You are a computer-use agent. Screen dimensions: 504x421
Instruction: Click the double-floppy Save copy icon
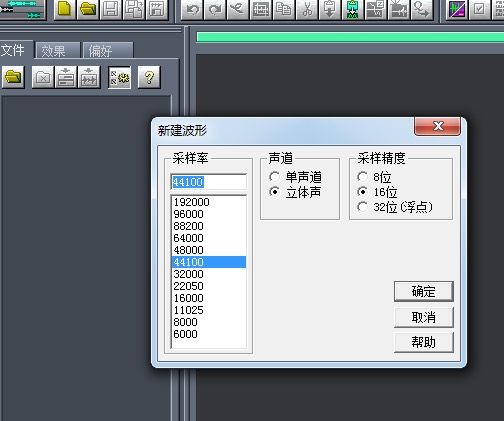[x=134, y=9]
